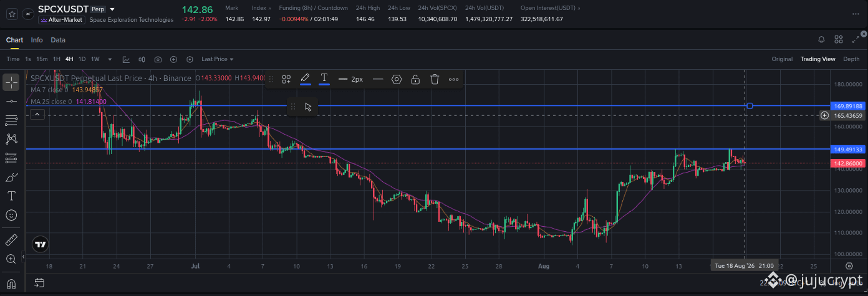Click the TradingView logo badge

[x=41, y=244]
